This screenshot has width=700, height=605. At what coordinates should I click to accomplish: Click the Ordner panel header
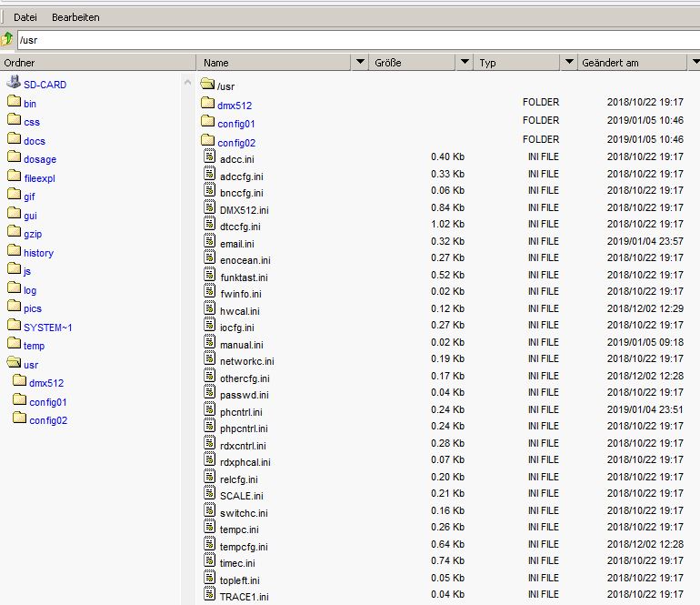coord(98,63)
